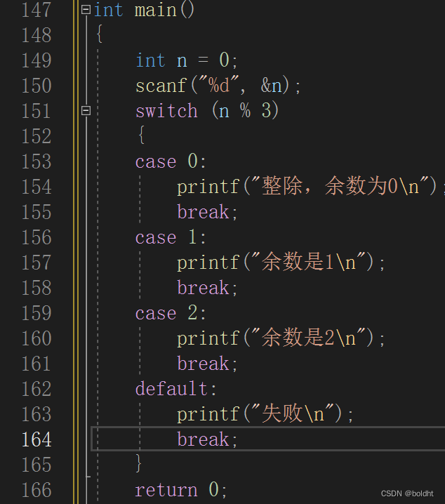This screenshot has width=445, height=504.
Task: Click line number 152 in gutter
Action: [x=36, y=136]
